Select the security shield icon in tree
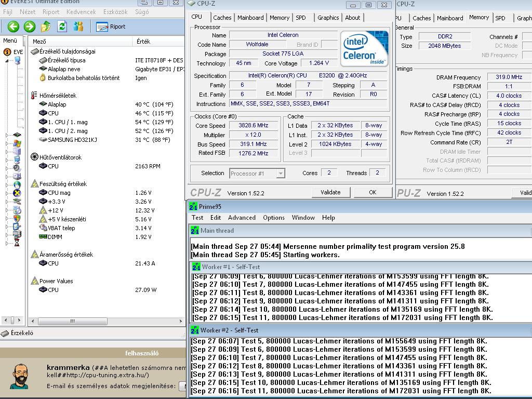Screen dimensions: 532x399 point(17,218)
